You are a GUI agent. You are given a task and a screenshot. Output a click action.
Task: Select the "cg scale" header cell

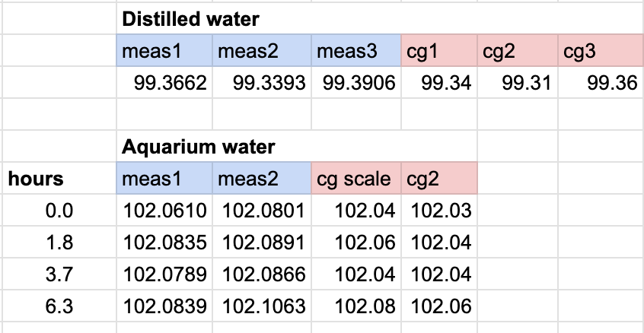click(x=355, y=179)
